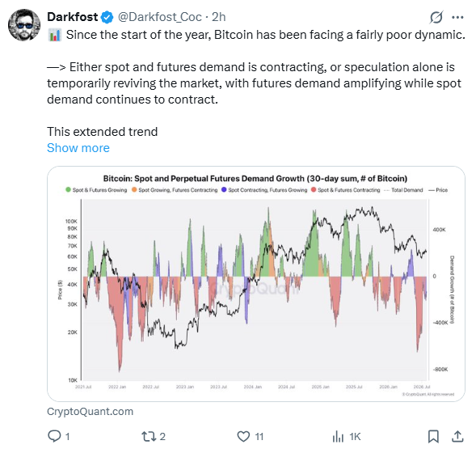The width and height of the screenshot is (476, 449).
Task: Click the repost arrows icon
Action: click(149, 437)
